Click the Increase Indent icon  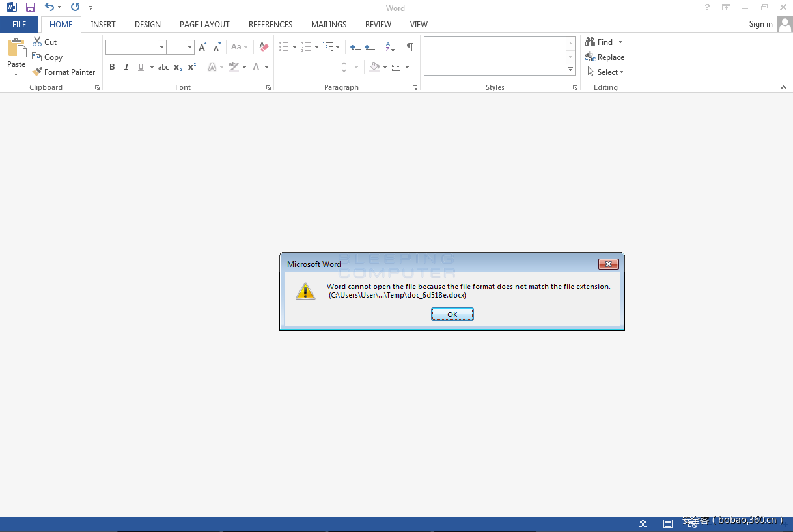coord(370,47)
